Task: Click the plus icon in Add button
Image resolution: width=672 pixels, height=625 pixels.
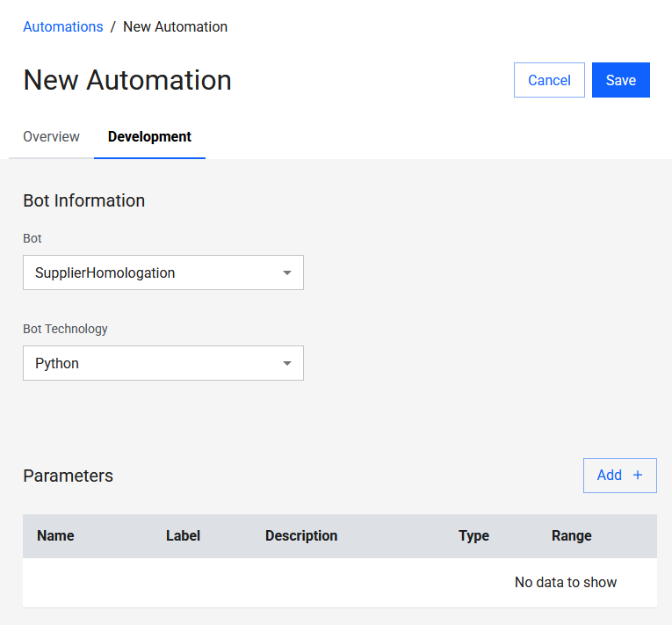Action: tap(638, 476)
